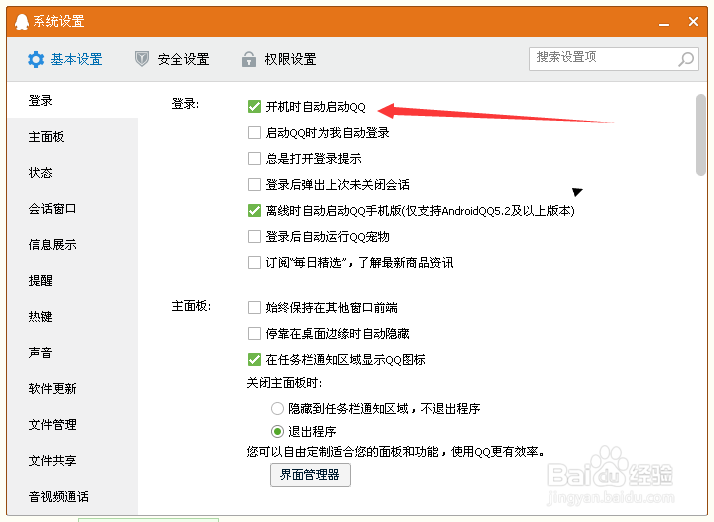Open 状态 settings in sidebar
The width and height of the screenshot is (714, 522).
72,173
